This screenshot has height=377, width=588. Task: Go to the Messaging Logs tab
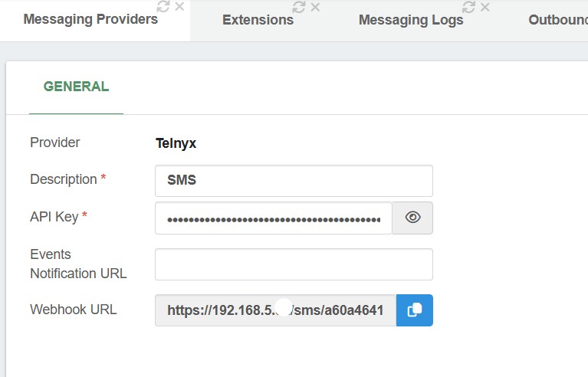[x=411, y=20]
